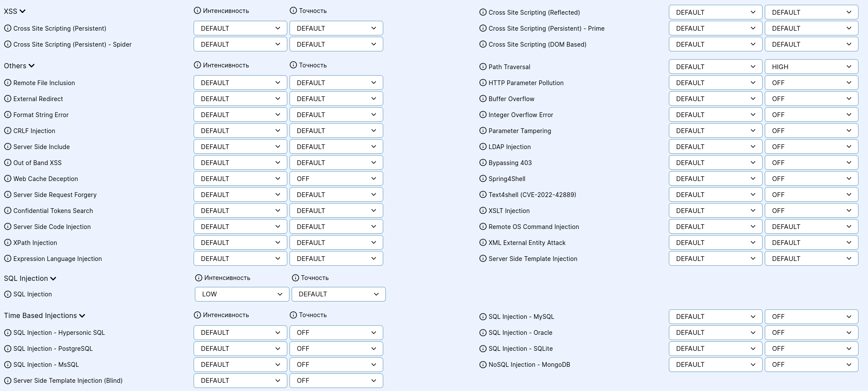The image size is (868, 391).
Task: Open SQL Injection intensity dropdown set to LOW
Action: [x=242, y=294]
